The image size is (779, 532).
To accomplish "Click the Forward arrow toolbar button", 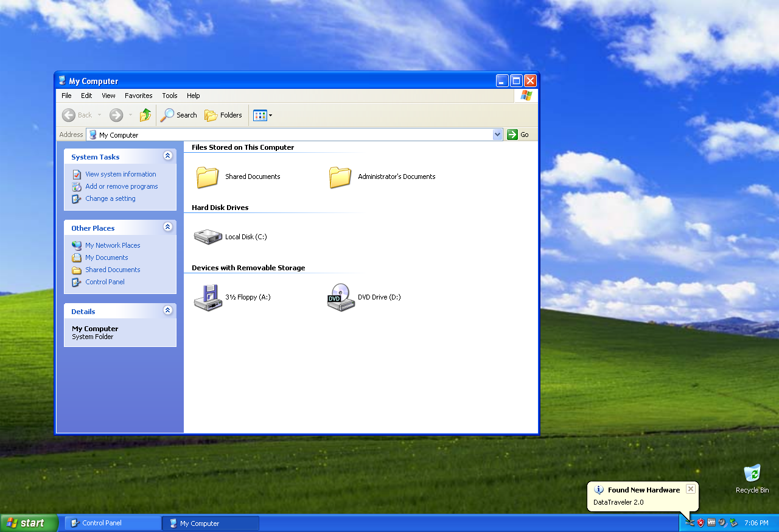I will pyautogui.click(x=116, y=115).
